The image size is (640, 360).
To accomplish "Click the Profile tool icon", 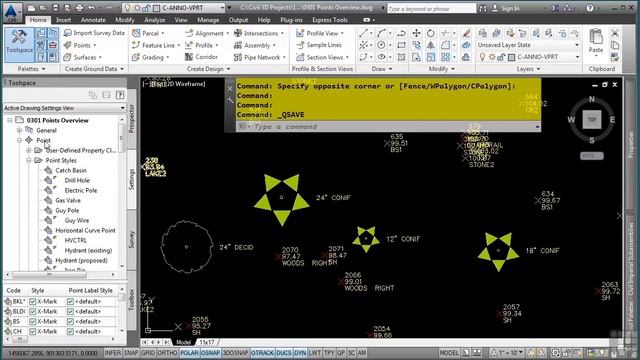I will (189, 45).
